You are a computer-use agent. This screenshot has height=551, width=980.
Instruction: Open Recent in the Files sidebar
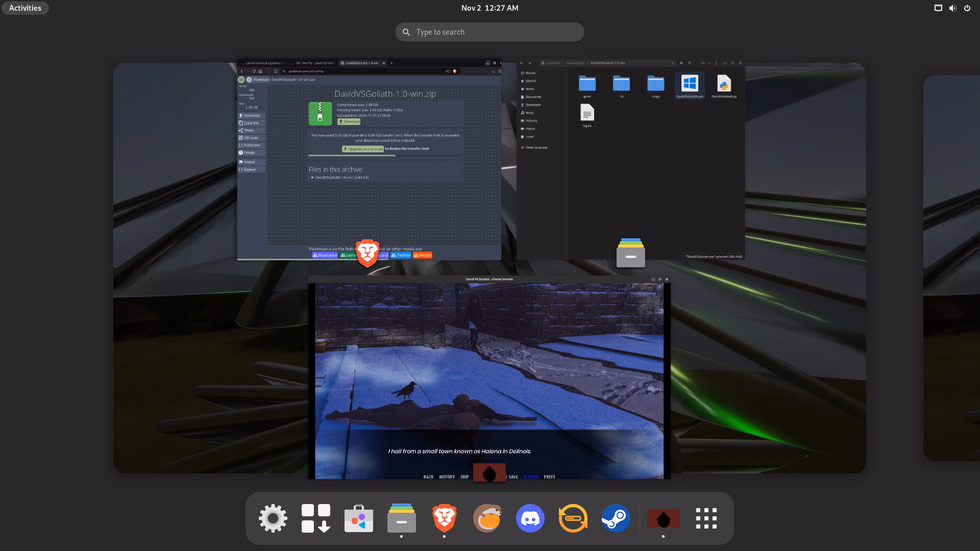click(x=542, y=73)
